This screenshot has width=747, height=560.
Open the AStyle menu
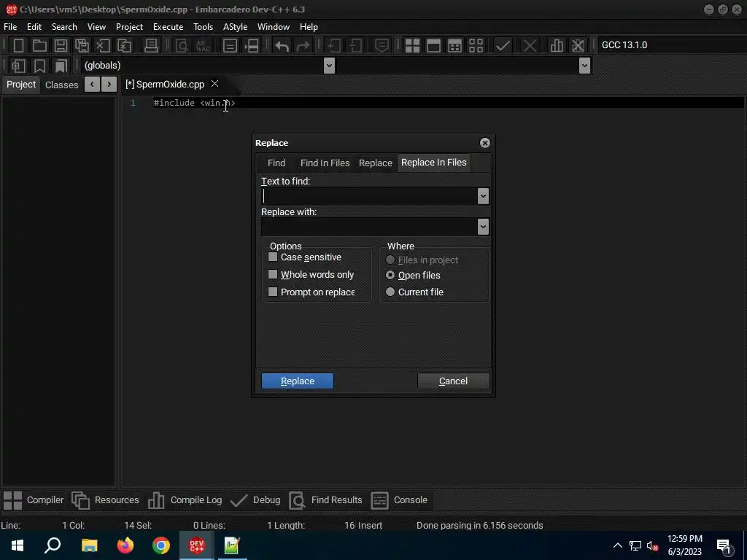[236, 27]
